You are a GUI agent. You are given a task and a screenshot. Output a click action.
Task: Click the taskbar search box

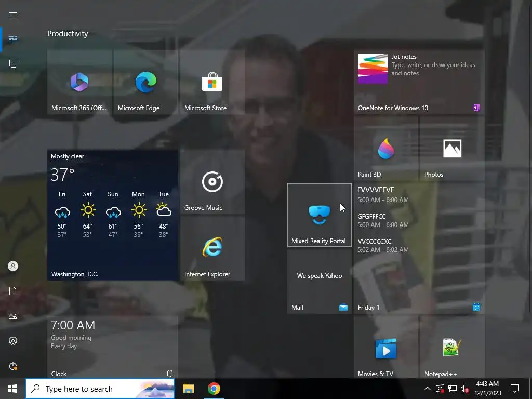coord(100,389)
